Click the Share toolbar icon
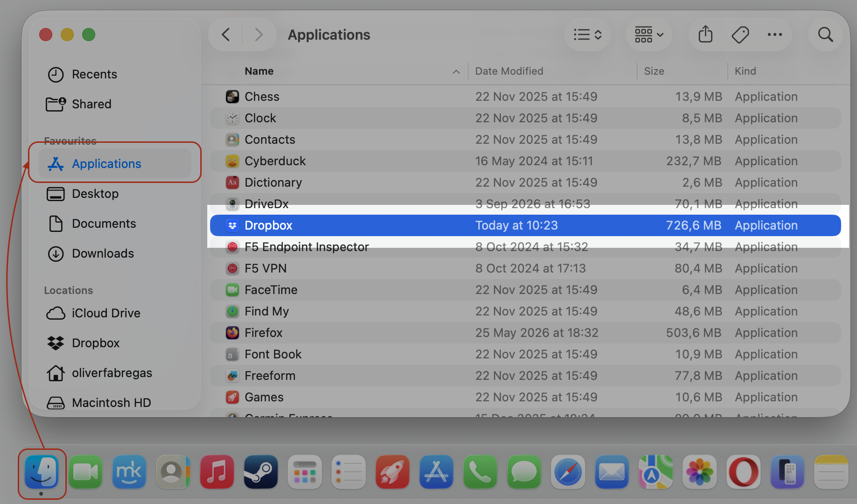857x504 pixels. (x=705, y=35)
